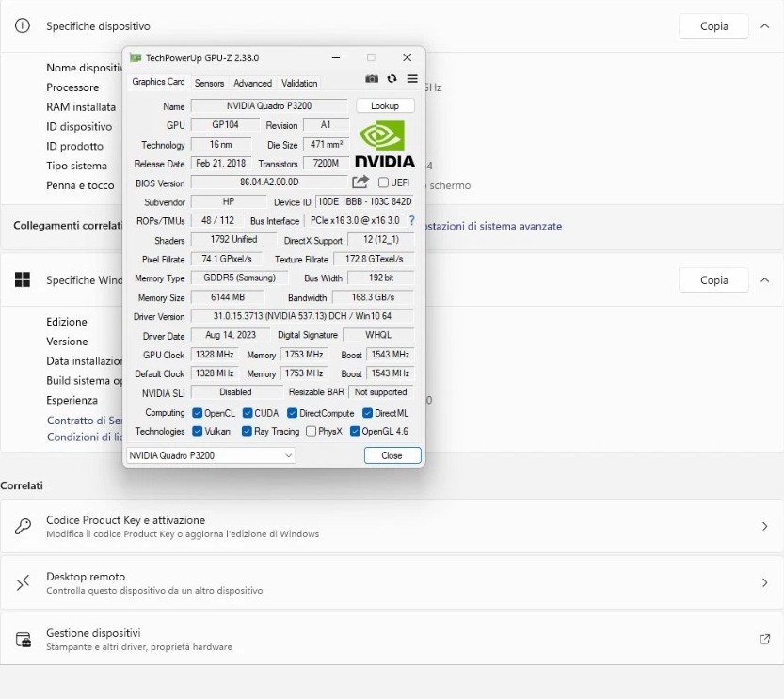Image resolution: width=784 pixels, height=699 pixels.
Task: Click Memory Type value GDDR5 (Samsung)
Action: [239, 278]
